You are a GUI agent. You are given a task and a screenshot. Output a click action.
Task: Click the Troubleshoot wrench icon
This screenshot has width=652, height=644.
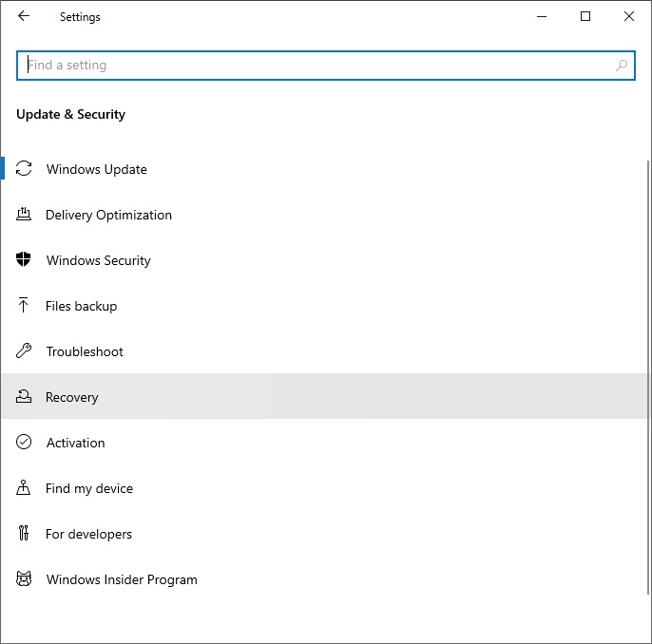pos(24,350)
